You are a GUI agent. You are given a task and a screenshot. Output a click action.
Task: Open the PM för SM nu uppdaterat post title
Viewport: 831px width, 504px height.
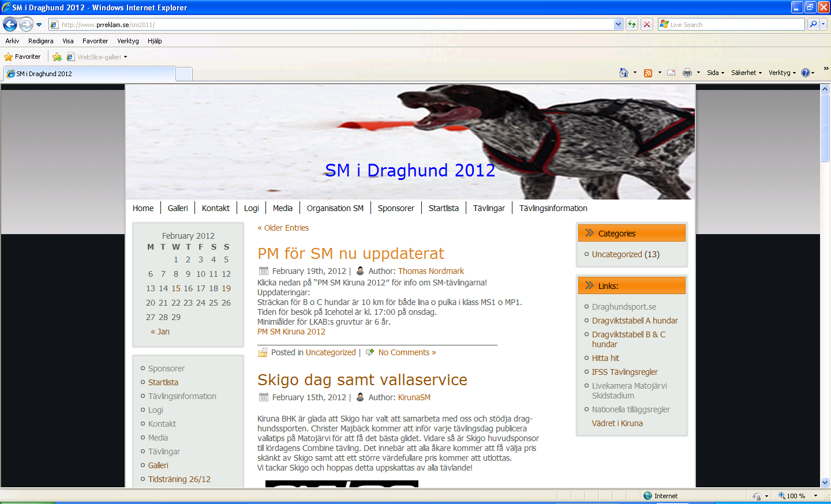click(351, 253)
